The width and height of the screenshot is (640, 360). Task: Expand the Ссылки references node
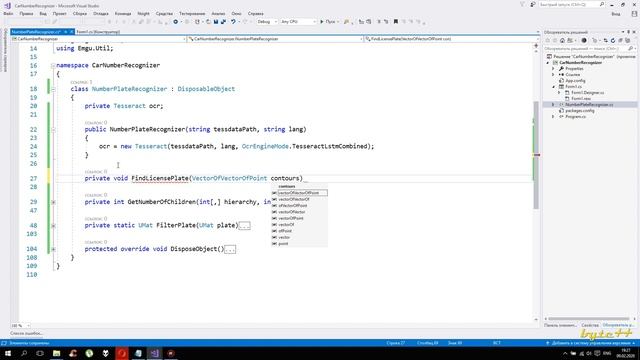(x=553, y=75)
